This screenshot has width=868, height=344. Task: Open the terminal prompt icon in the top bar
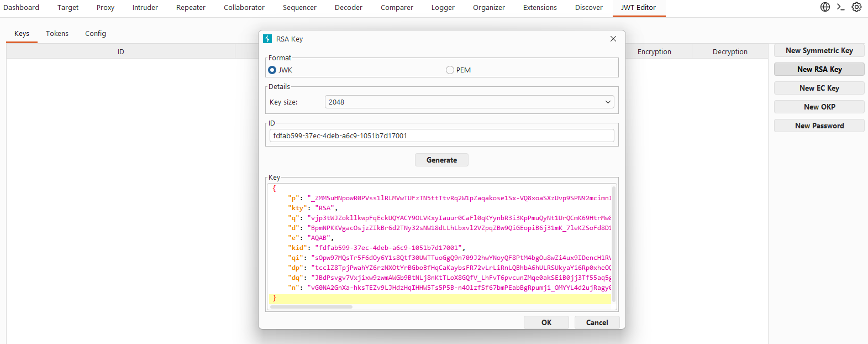840,7
